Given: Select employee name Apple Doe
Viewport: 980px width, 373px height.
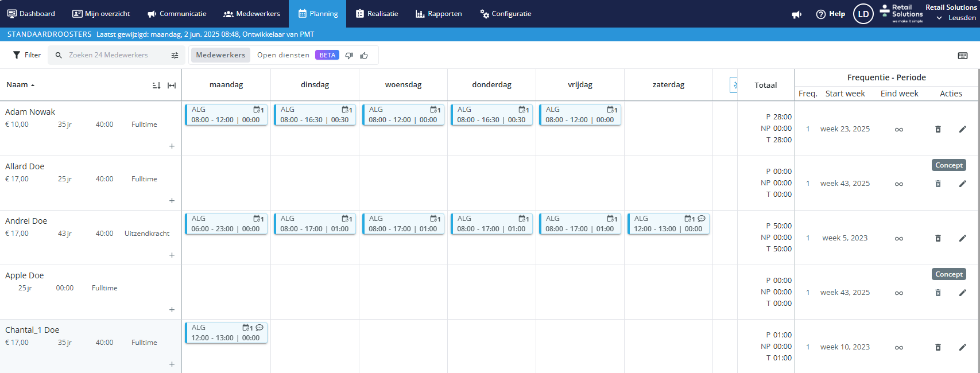Looking at the screenshot, I should click(x=25, y=275).
